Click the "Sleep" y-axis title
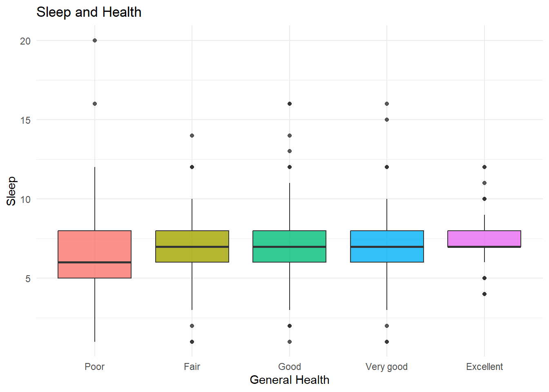The width and height of the screenshot is (549, 392). click(11, 191)
